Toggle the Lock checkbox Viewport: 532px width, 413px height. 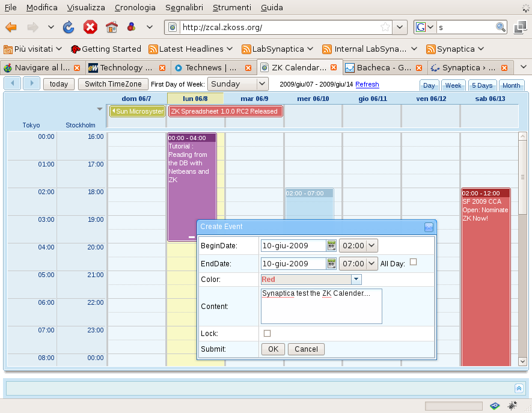click(x=268, y=333)
